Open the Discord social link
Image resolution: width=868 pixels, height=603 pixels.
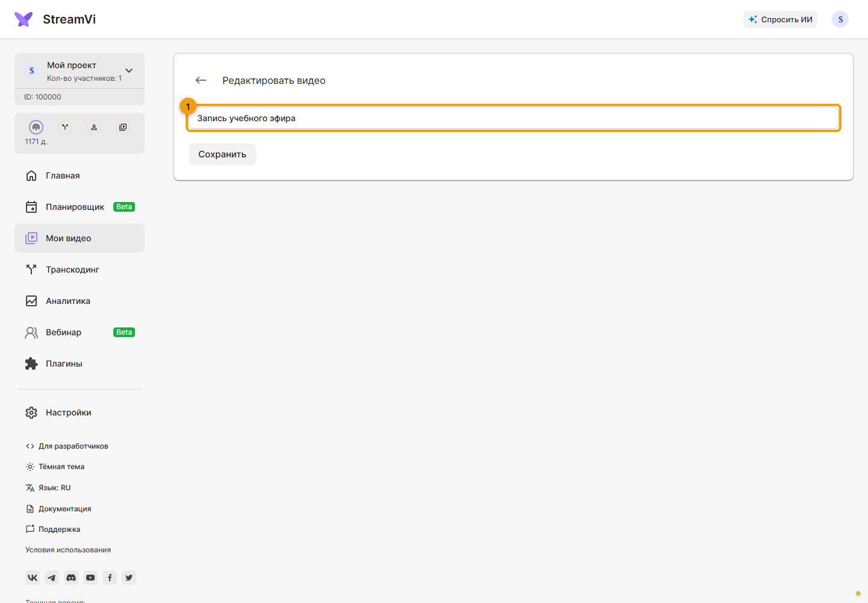[71, 578]
